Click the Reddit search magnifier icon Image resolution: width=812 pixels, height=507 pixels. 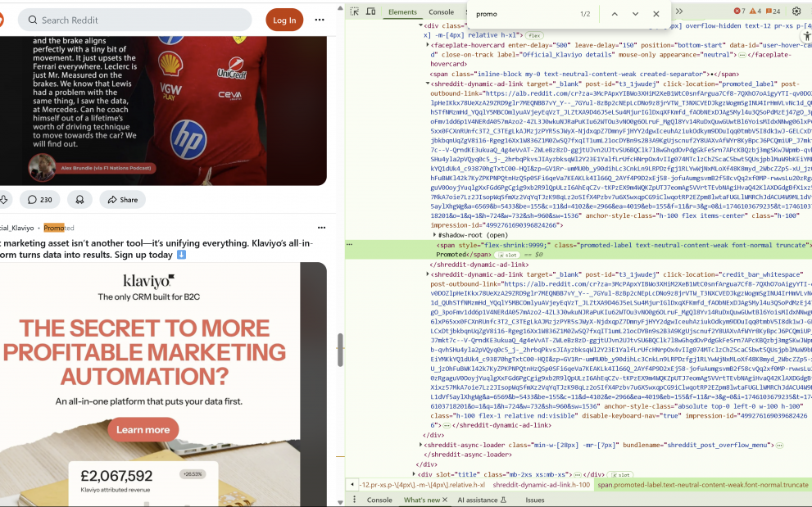point(33,20)
